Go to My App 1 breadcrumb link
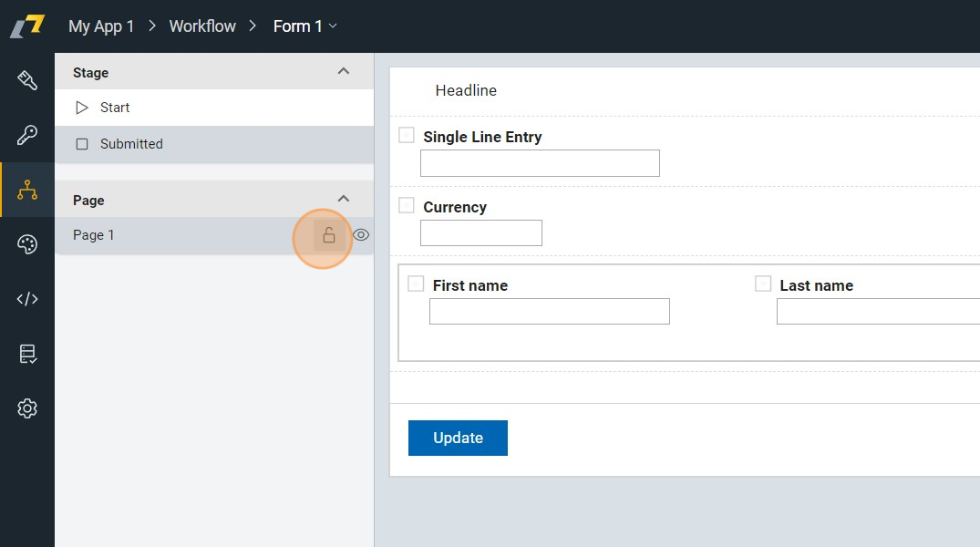This screenshot has height=547, width=980. pyautogui.click(x=101, y=26)
